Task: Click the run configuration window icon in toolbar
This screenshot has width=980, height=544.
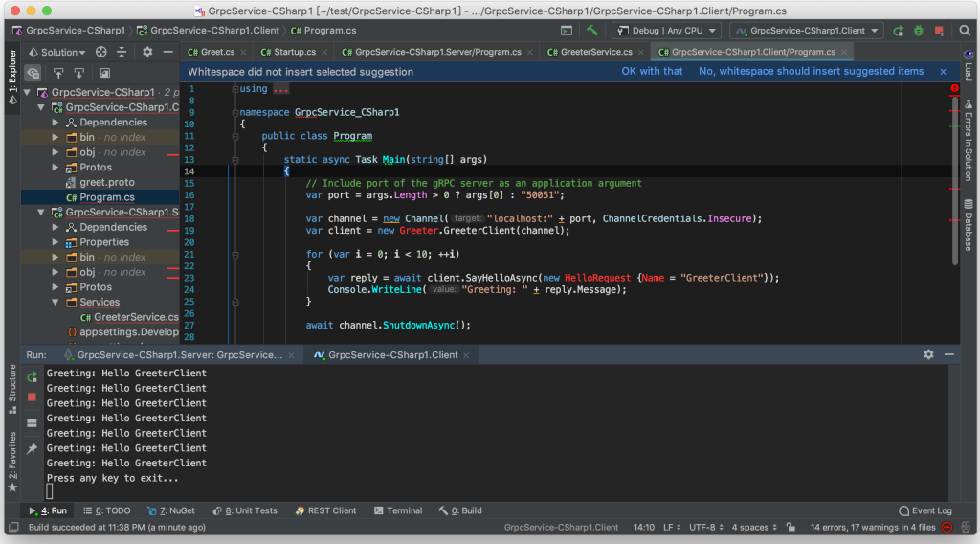Action: (567, 31)
